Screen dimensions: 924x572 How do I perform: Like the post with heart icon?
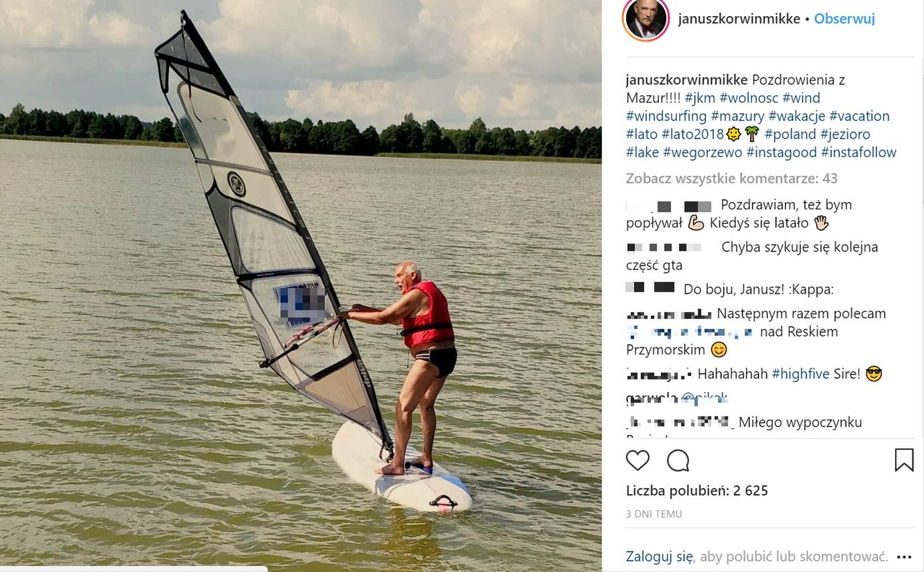[637, 461]
